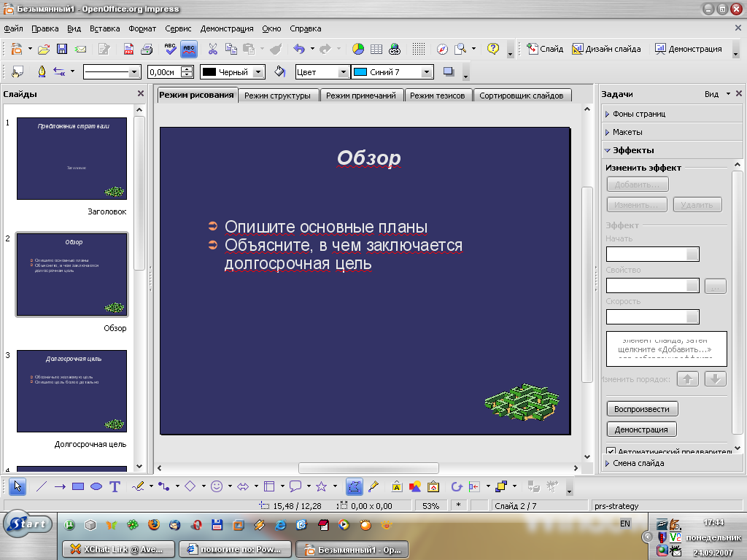
Task: Toggle auto spellcheck wavy-underline button
Action: pos(189,49)
